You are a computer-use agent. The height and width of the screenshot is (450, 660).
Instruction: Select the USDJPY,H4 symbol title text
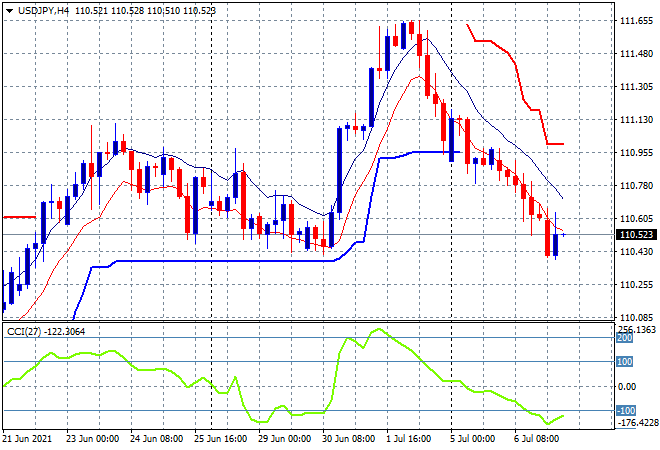(43, 11)
